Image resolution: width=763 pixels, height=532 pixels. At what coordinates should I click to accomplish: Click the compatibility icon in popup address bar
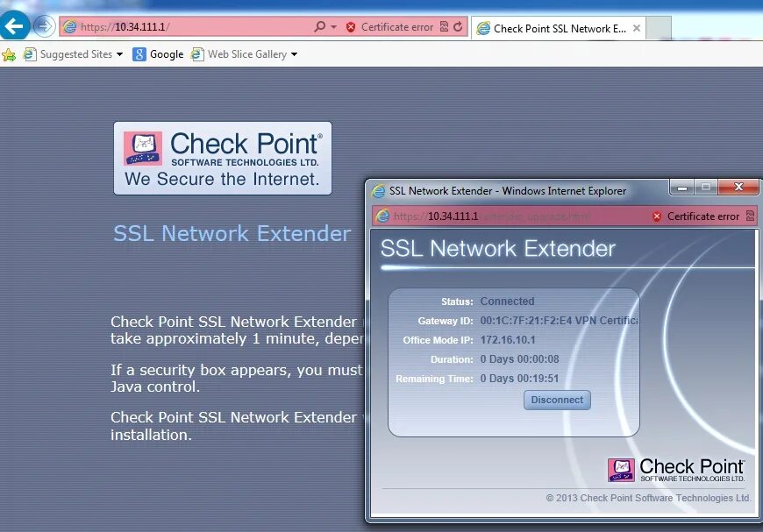coord(751,216)
